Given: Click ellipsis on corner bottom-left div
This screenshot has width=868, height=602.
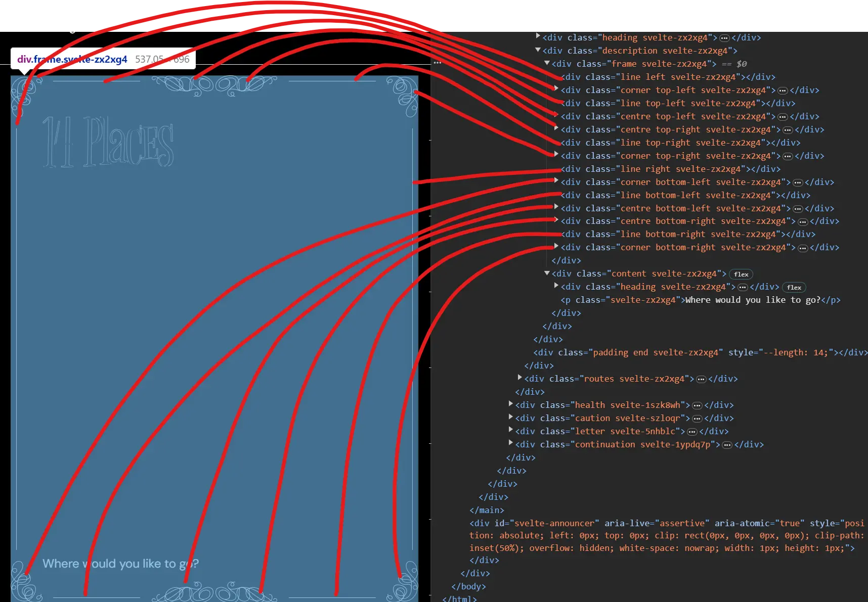Looking at the screenshot, I should pos(798,182).
